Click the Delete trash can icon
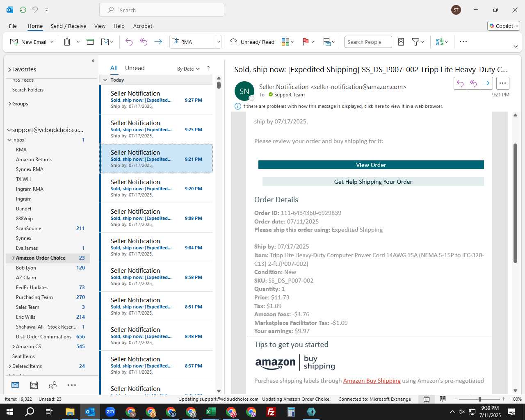This screenshot has width=525, height=420. click(x=67, y=42)
